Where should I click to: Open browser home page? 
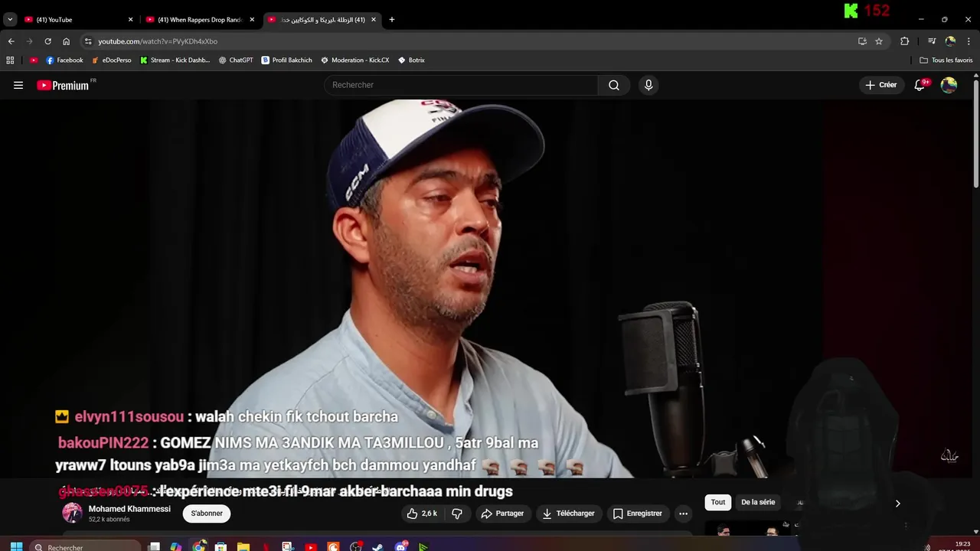(x=66, y=41)
